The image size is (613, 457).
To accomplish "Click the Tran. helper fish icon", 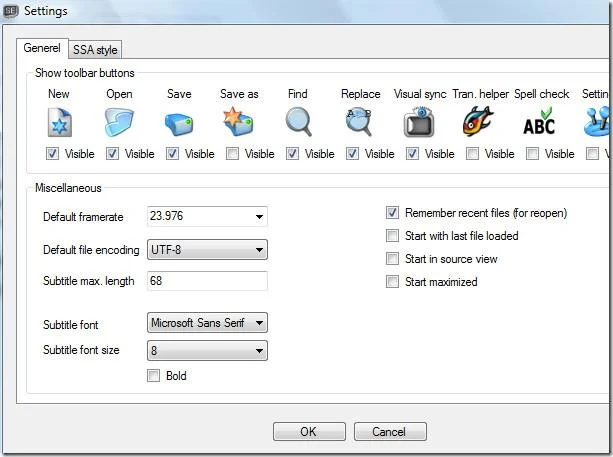I will (478, 121).
